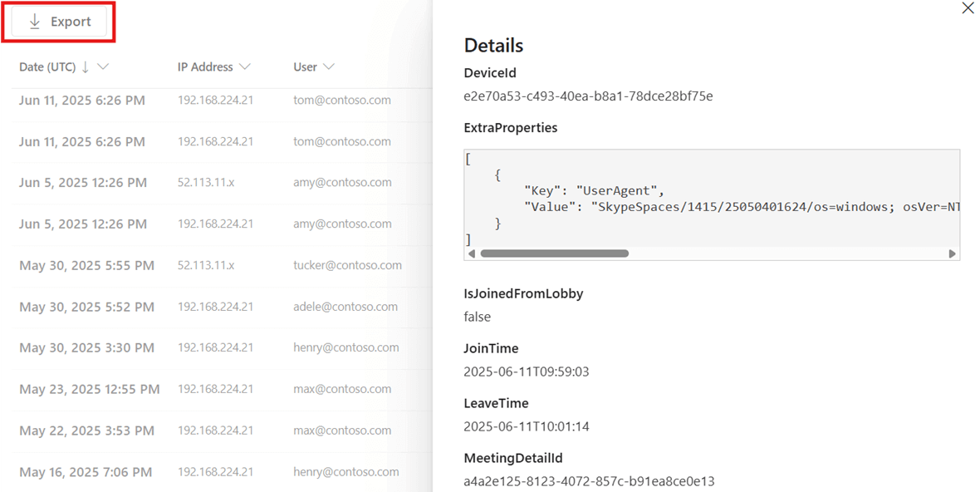Click the download icon inside Export button

click(x=34, y=20)
